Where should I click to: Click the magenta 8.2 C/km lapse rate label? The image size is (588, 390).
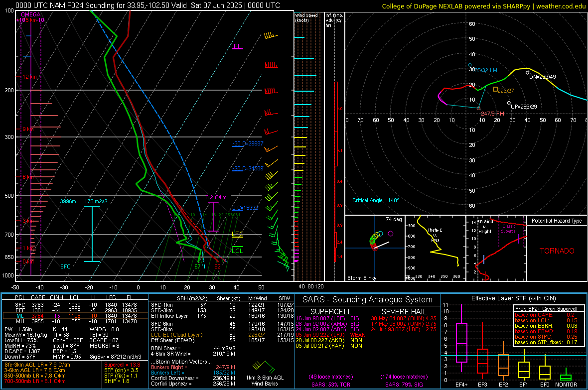(216, 197)
